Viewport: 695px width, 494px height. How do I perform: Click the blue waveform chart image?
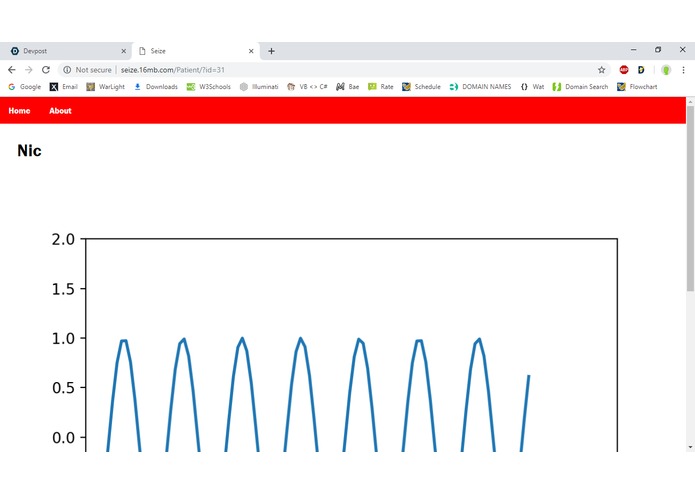point(335,341)
